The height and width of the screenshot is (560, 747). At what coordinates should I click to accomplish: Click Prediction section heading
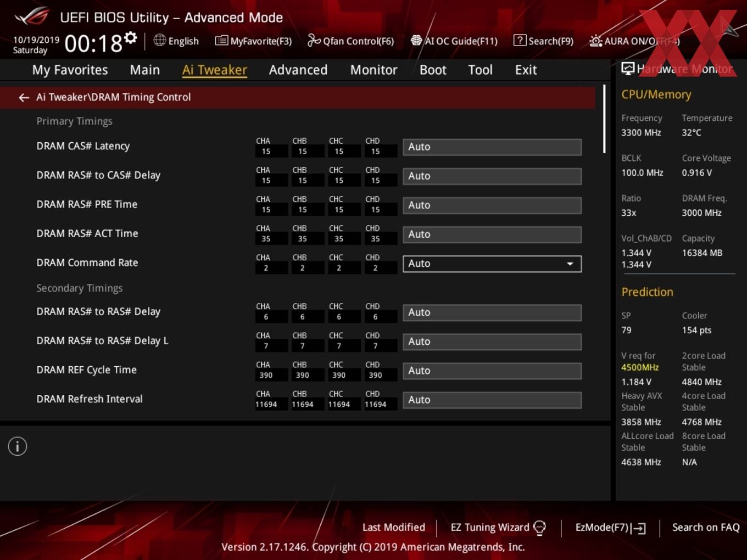click(x=647, y=292)
